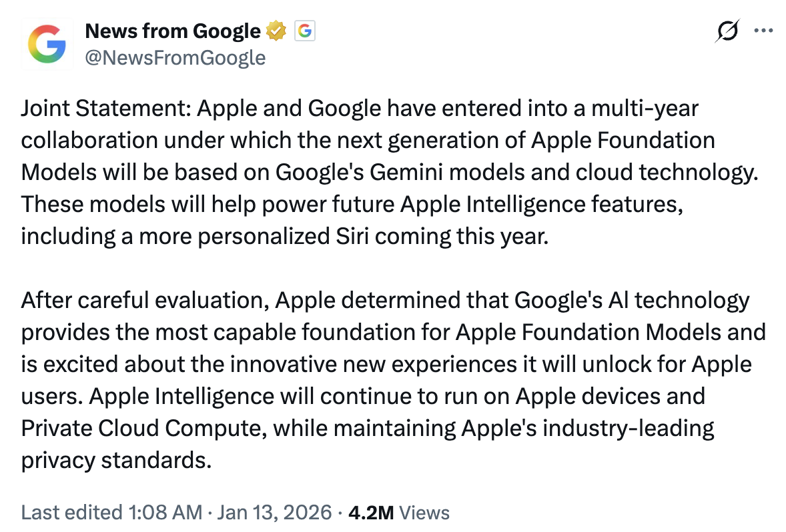Viewport: 786px width, 532px height.
Task: Click the small Google affiliate badge
Action: (x=304, y=31)
